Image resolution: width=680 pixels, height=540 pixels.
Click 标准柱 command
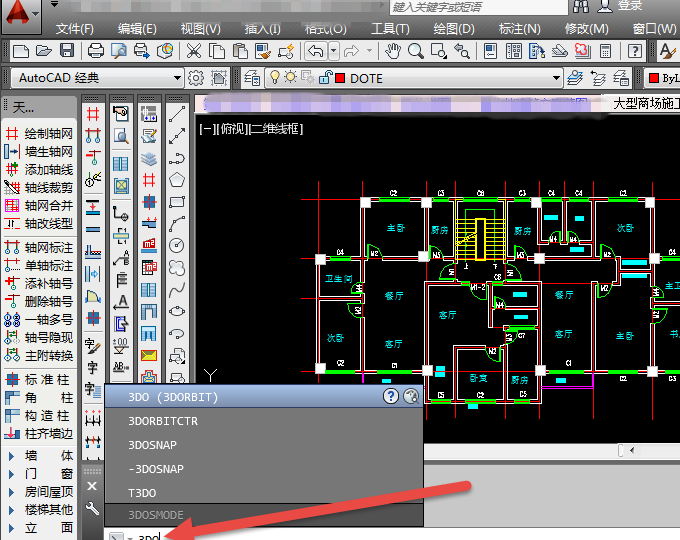(x=39, y=380)
